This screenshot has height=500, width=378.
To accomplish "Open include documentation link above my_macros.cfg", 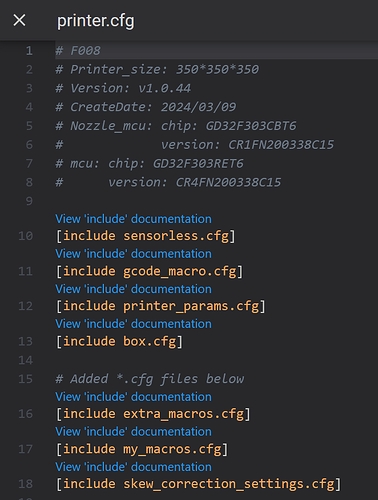I will tap(133, 432).
